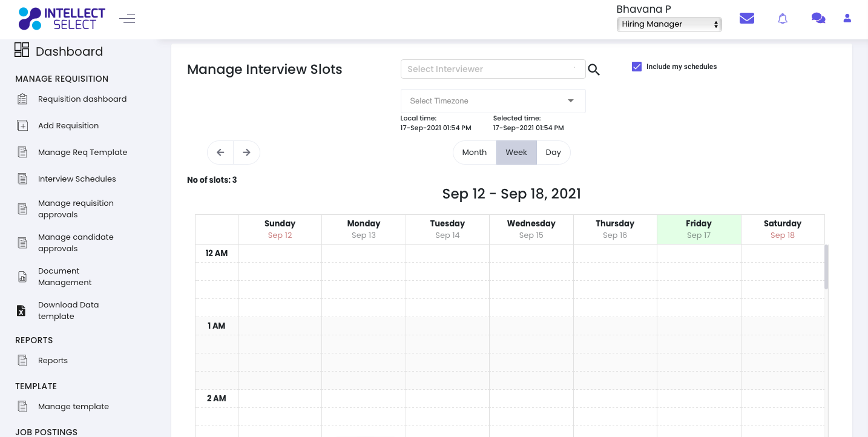Click the Download Data template Excel icon

21,311
